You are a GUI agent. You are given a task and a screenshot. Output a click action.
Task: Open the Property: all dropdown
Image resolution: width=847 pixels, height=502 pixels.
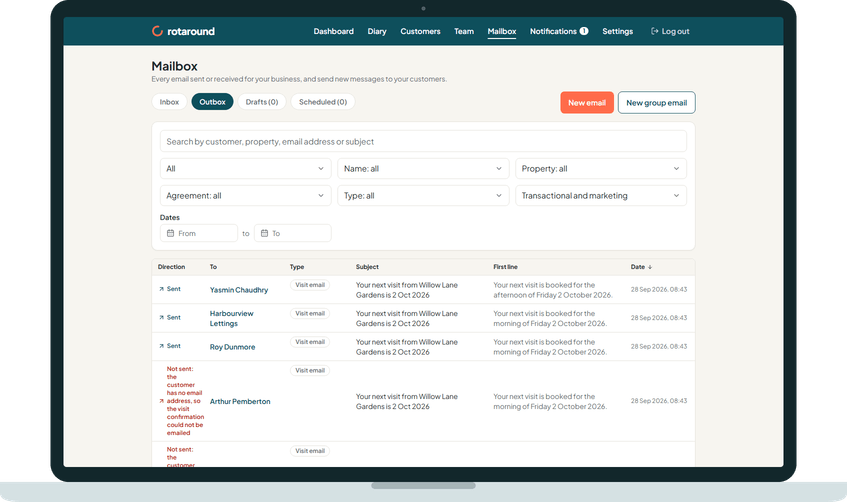[601, 169]
